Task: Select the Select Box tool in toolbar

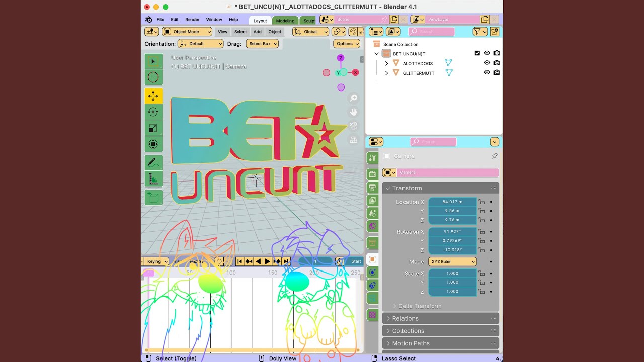Action: pos(153,61)
